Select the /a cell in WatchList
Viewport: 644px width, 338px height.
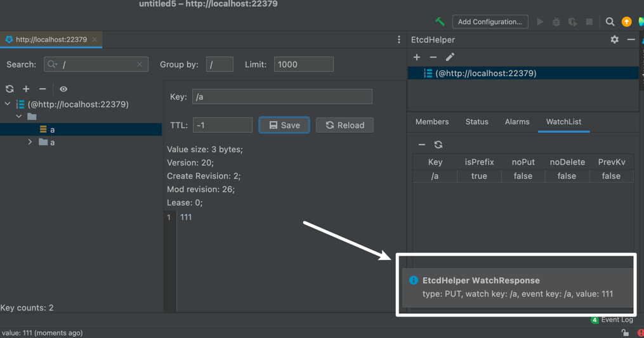[x=435, y=176]
